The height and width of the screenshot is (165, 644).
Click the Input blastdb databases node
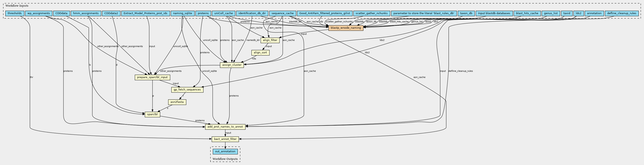point(494,13)
